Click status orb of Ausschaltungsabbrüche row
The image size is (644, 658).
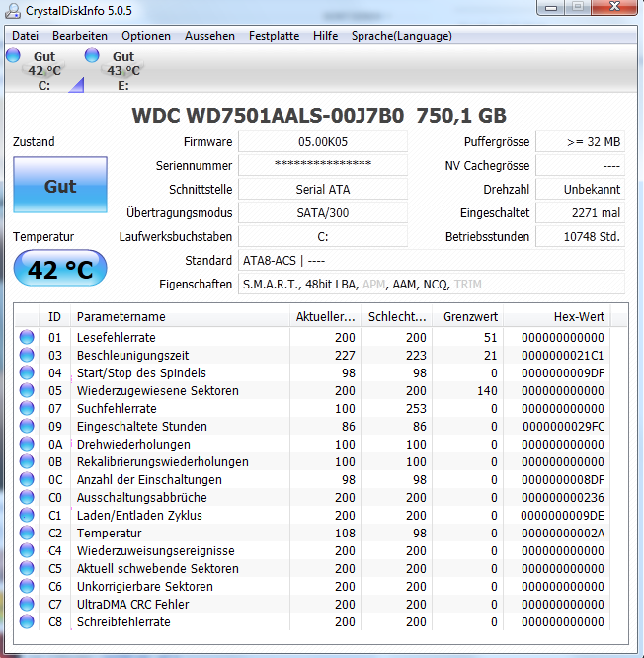(x=27, y=497)
